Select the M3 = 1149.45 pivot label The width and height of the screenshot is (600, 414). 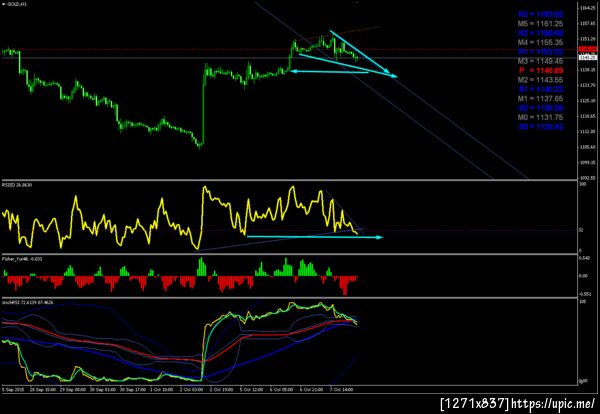point(540,61)
